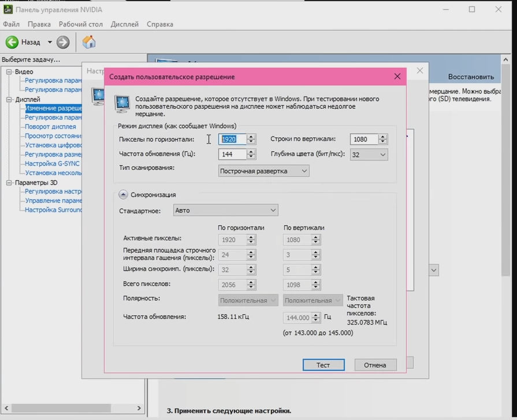
Task: Open the Глубина цвета dropdown
Action: coord(369,154)
